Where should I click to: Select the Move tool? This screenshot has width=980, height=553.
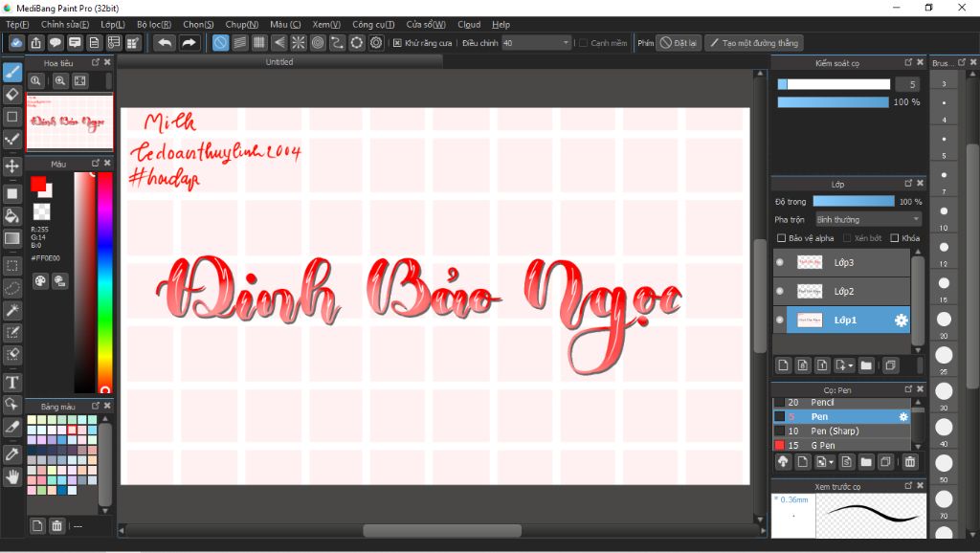[x=12, y=166]
